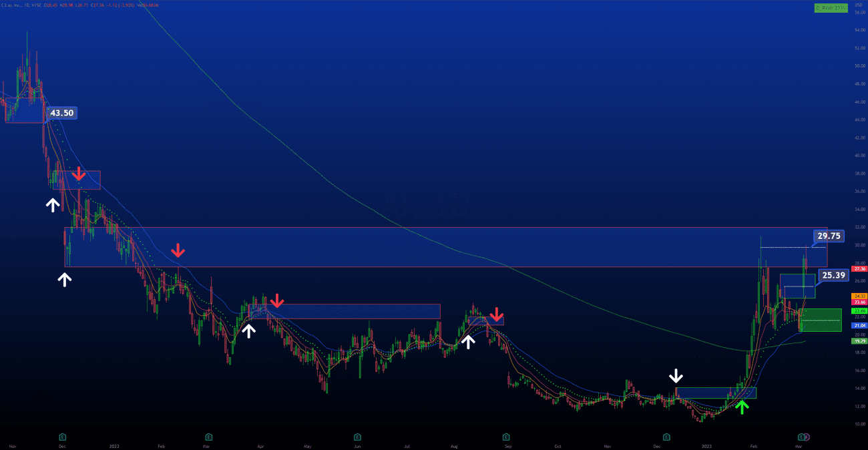This screenshot has width=868, height=450.
Task: Click the 2022 label on the time axis
Action: pos(114,445)
